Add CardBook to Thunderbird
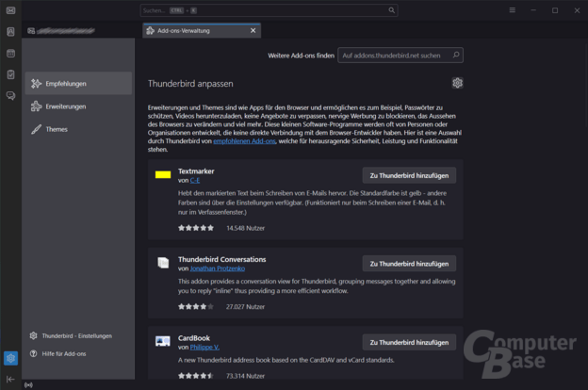 409,342
